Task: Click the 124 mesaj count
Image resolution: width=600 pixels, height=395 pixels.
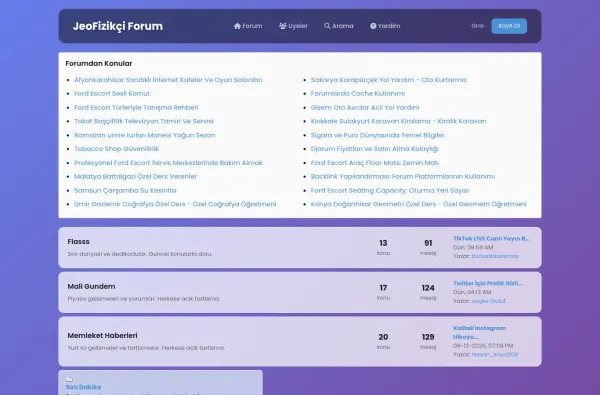Action: point(428,292)
